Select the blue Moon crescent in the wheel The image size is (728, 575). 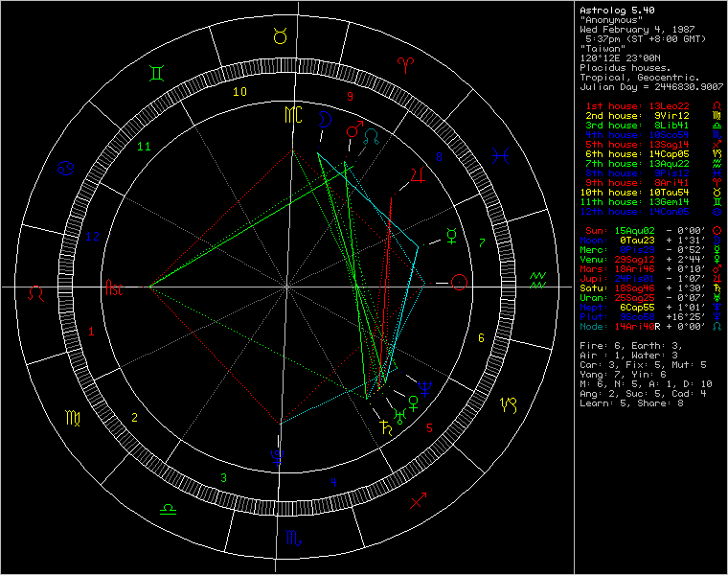coord(325,120)
